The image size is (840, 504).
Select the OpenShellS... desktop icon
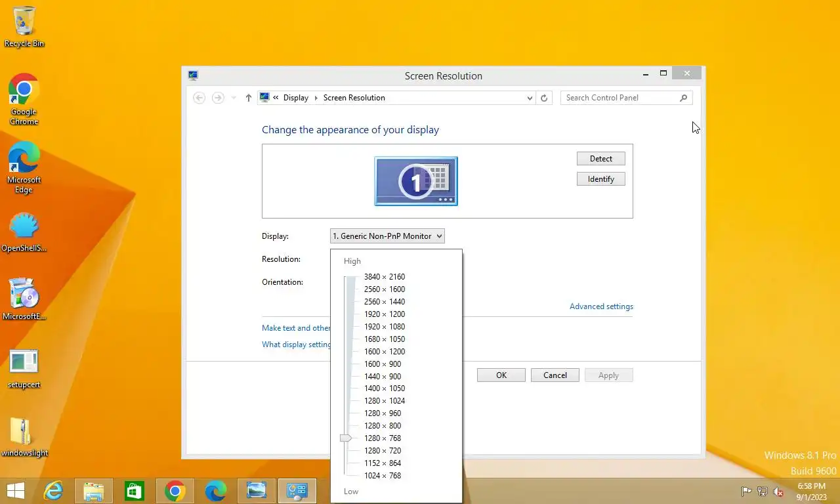pyautogui.click(x=24, y=233)
